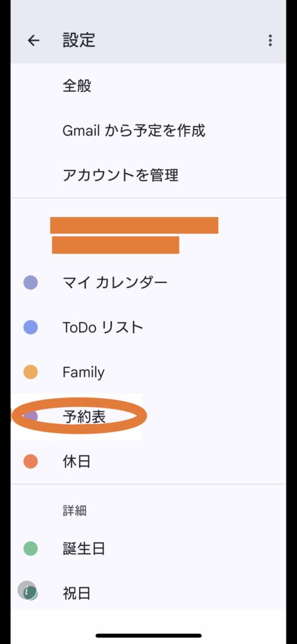Open ToDo リスト settings
This screenshot has width=297, height=644.
(x=148, y=327)
